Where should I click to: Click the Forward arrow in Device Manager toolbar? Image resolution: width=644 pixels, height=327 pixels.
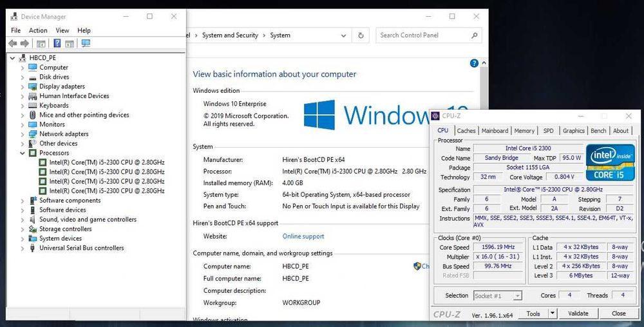pyautogui.click(x=24, y=44)
